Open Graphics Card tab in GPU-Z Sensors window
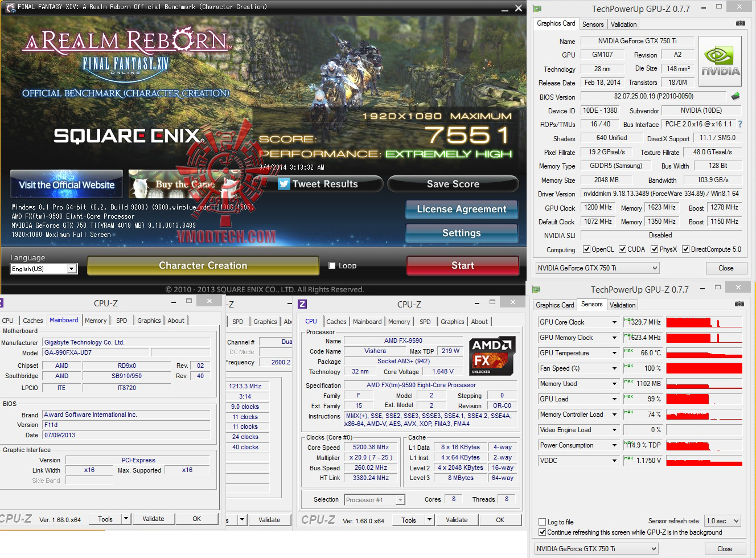This screenshot has width=756, height=558. [554, 305]
